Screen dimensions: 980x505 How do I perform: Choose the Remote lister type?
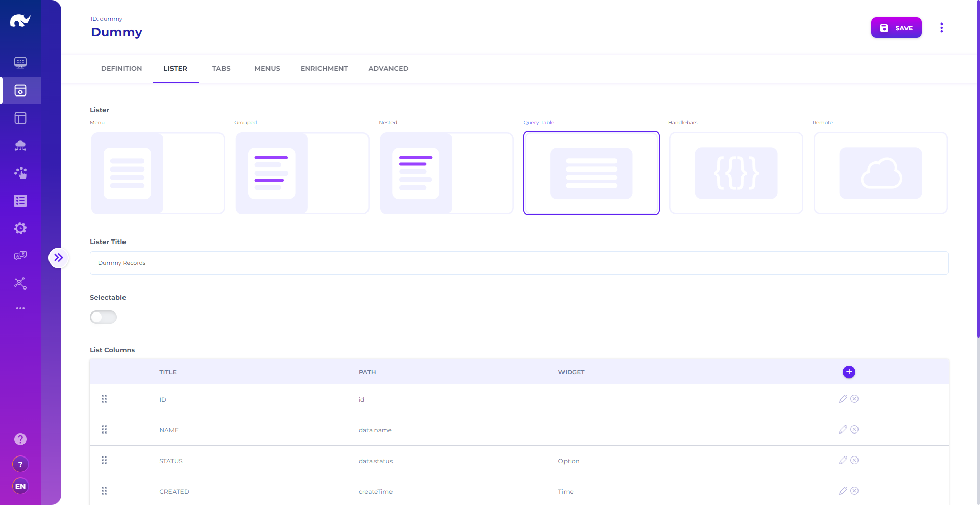click(880, 173)
